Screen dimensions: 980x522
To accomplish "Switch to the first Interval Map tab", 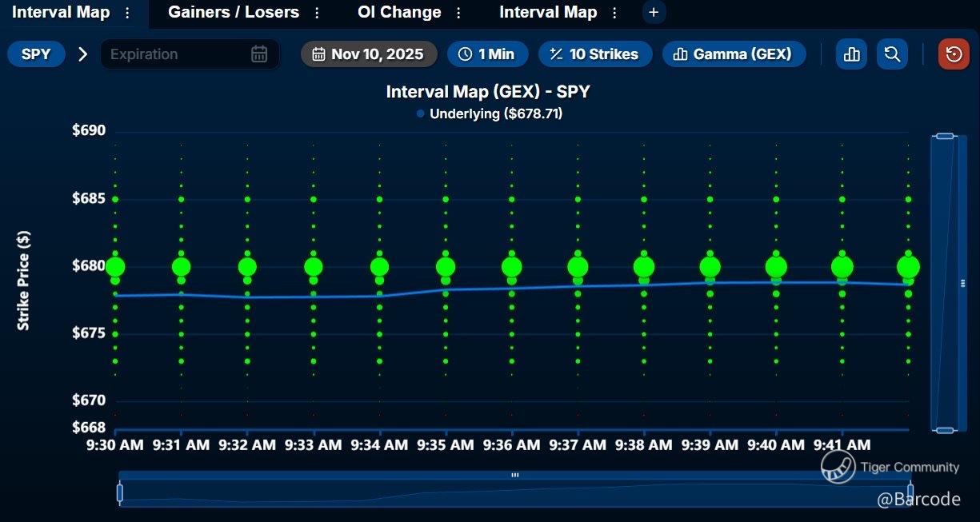I will coord(62,12).
